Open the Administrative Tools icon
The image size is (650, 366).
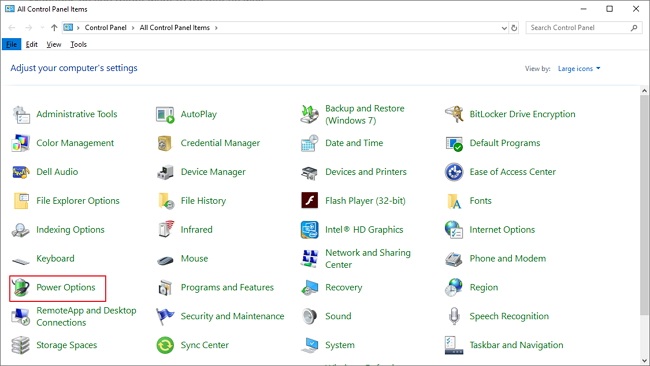point(21,114)
